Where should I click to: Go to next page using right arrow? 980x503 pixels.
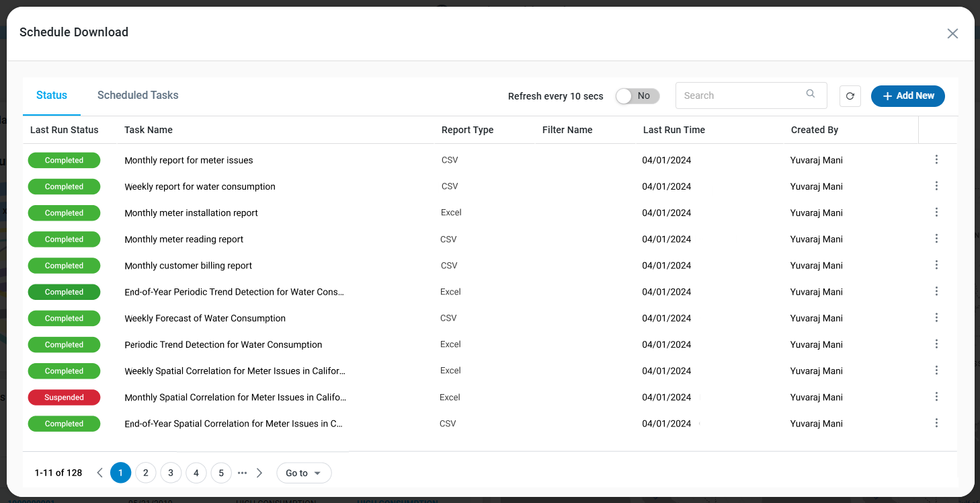pyautogui.click(x=259, y=473)
